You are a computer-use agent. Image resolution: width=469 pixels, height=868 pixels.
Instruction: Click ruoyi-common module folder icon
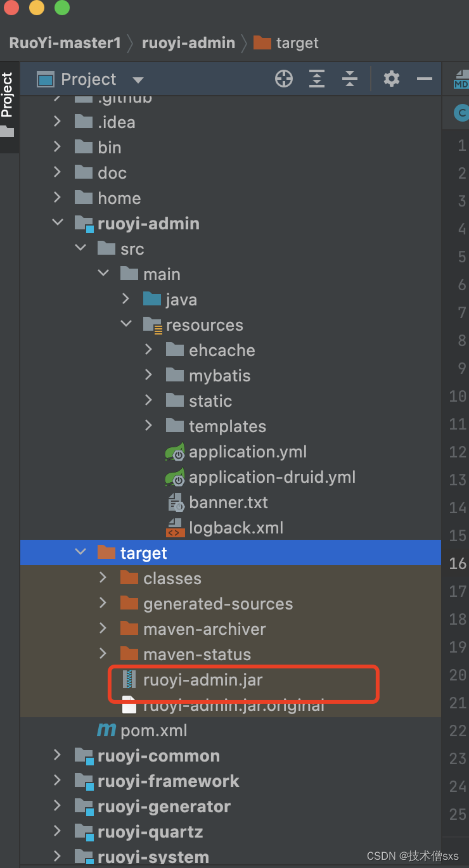[x=84, y=755]
